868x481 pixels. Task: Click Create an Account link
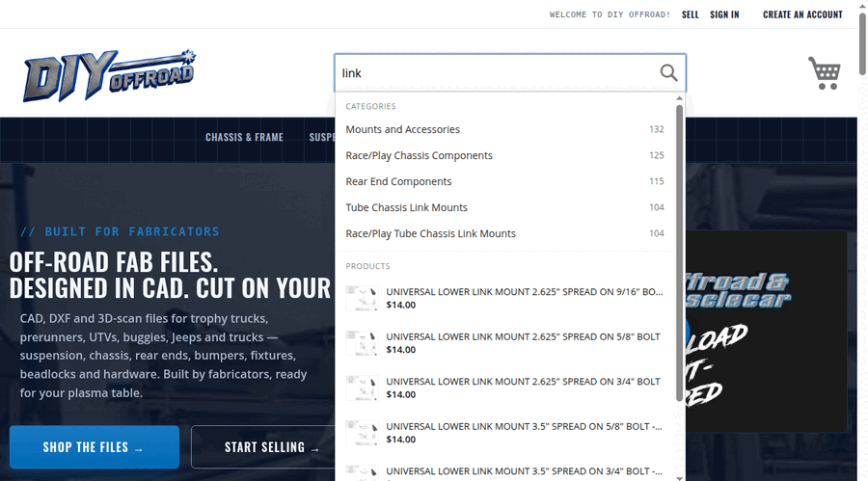click(802, 14)
